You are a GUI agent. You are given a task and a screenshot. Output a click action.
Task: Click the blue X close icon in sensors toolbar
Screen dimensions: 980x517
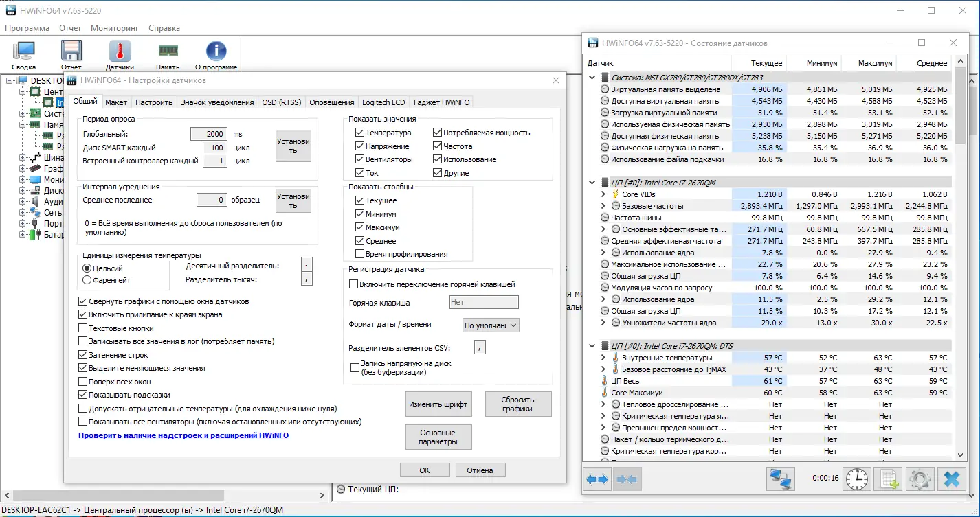[952, 479]
